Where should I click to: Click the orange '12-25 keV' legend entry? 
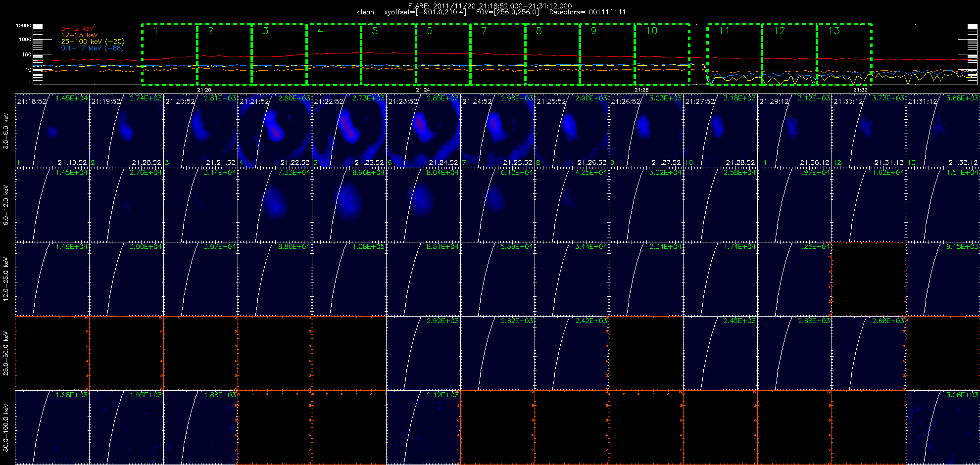pyautogui.click(x=80, y=35)
